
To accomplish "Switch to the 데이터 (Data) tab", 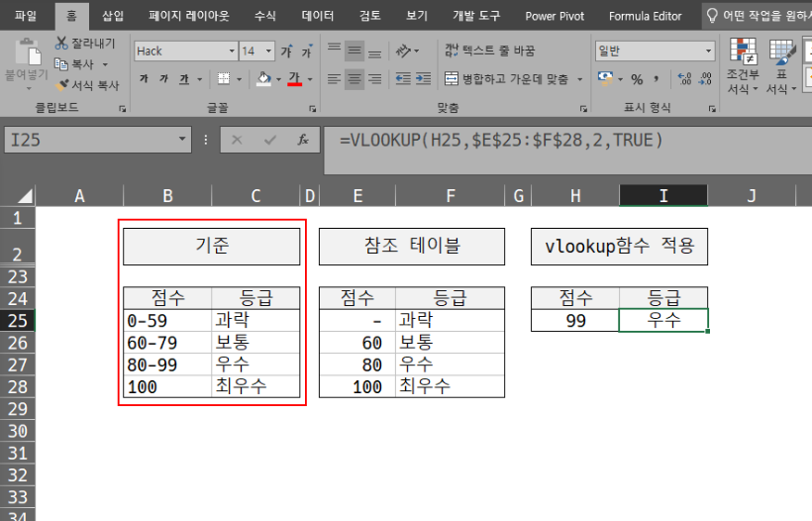I will 318,16.
